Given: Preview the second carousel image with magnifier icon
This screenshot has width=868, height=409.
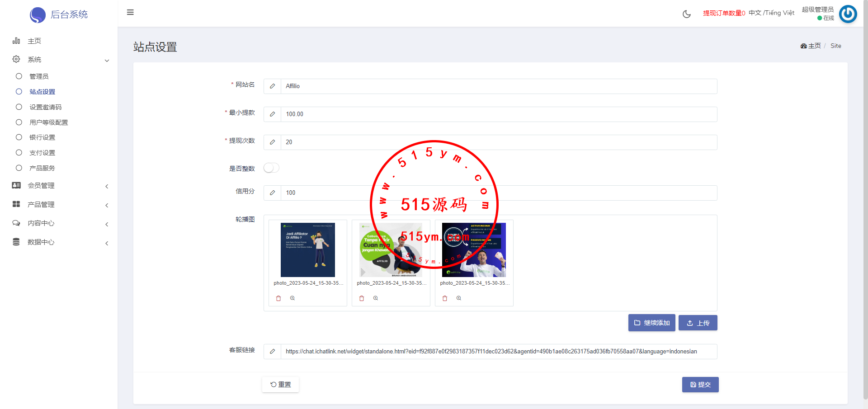Looking at the screenshot, I should coord(376,298).
